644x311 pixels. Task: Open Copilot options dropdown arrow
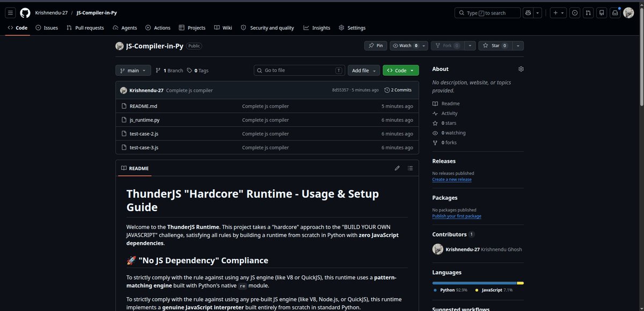[538, 12]
